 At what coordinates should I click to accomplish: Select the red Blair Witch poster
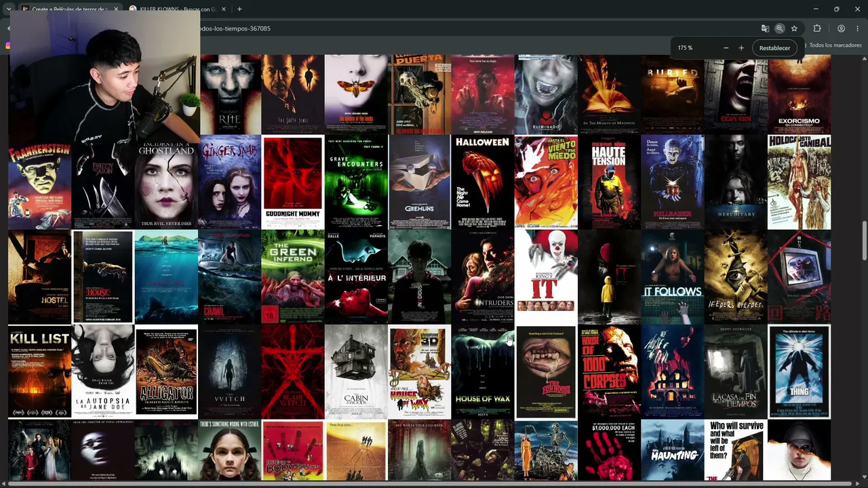pos(293,372)
